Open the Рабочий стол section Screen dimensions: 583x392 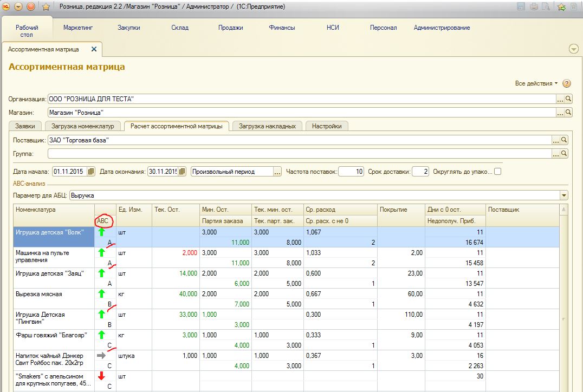(27, 31)
